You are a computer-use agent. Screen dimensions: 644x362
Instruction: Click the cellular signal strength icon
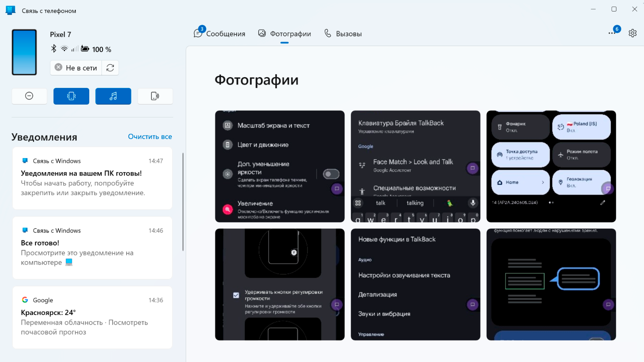75,49
